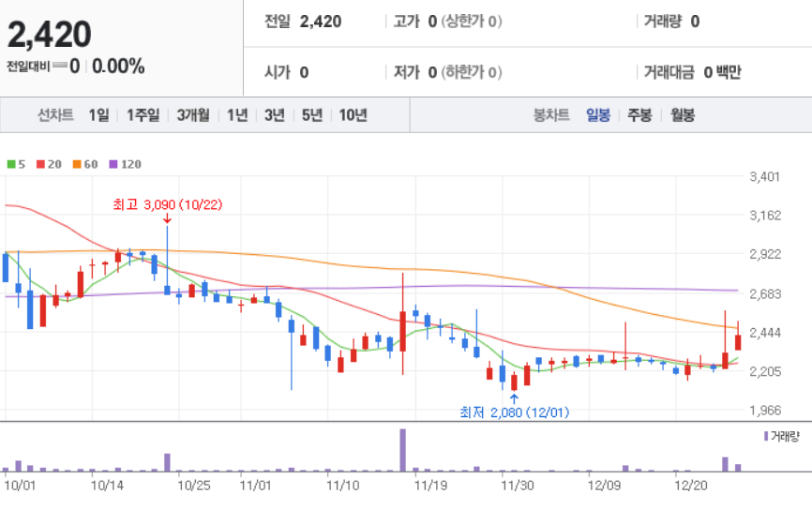
Task: Click the large current price 2,420
Action: 50,35
